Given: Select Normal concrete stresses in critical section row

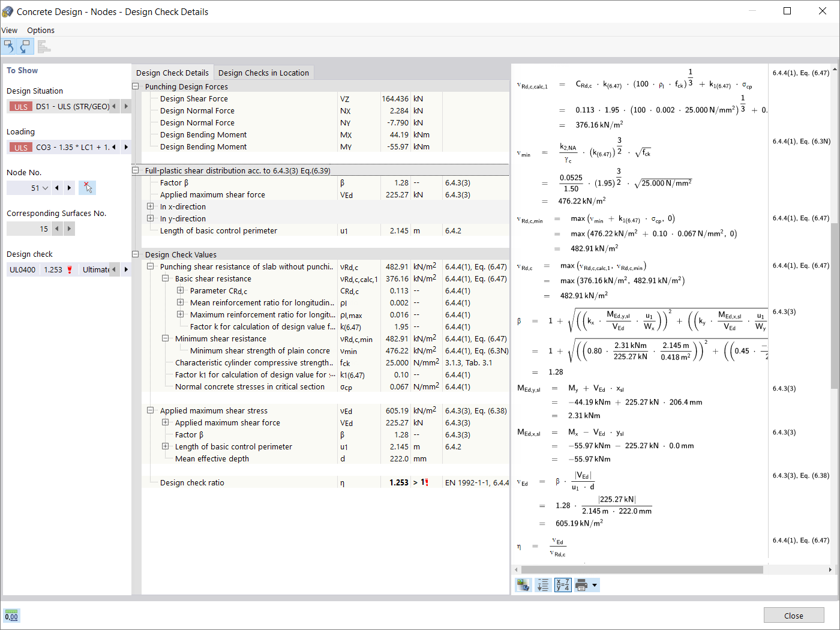Looking at the screenshot, I should tap(325, 386).
